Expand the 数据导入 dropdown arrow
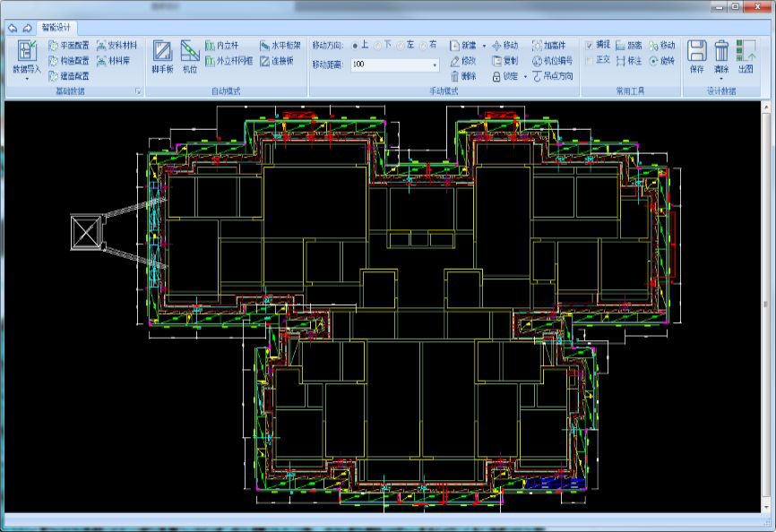Viewport: 776px width, 532px height. pyautogui.click(x=27, y=79)
